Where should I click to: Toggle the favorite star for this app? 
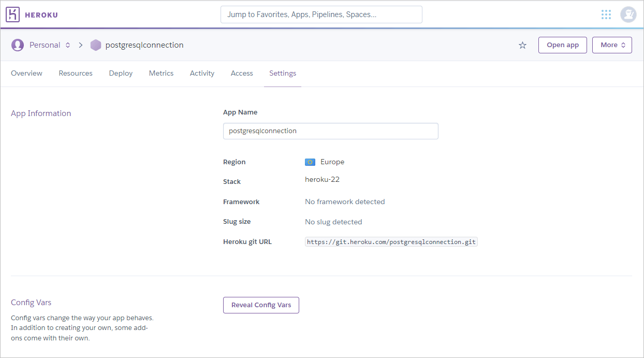pos(522,45)
